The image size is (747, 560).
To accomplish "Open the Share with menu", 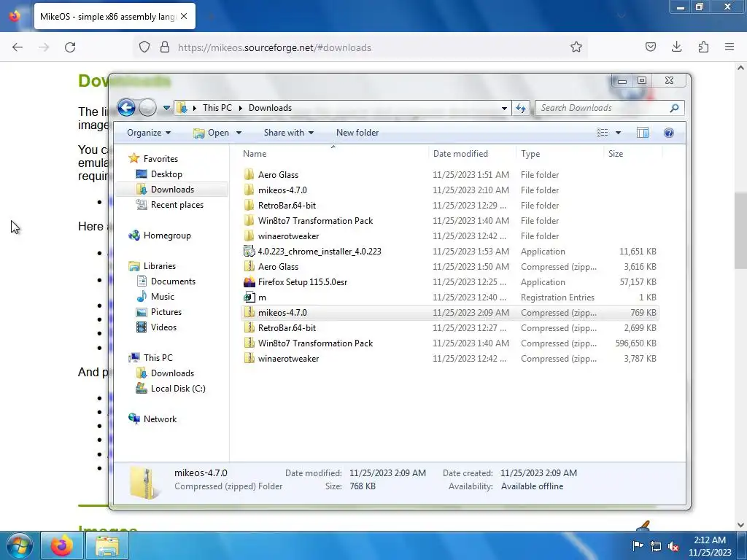I will point(289,133).
